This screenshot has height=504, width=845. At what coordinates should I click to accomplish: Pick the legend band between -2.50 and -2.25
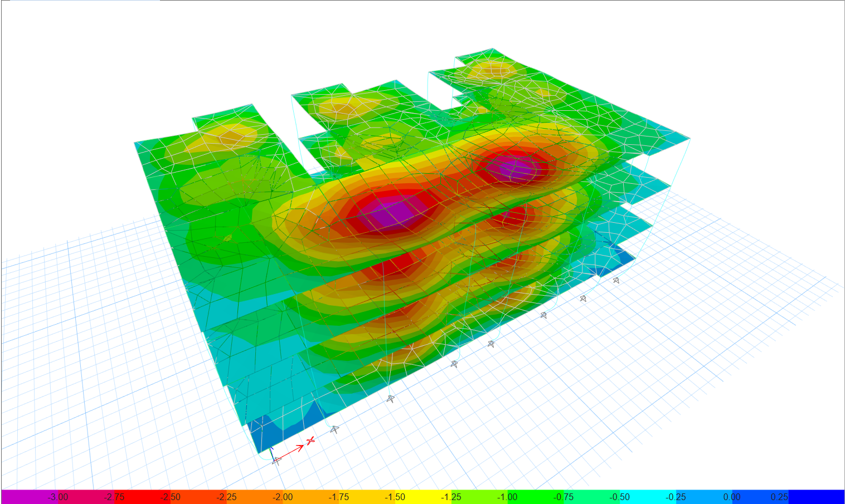(x=198, y=497)
